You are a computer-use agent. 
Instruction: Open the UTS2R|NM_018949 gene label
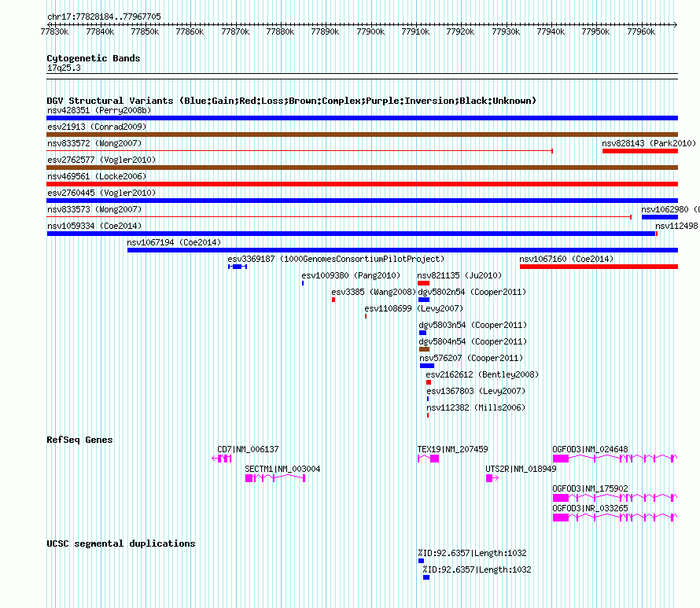pos(521,469)
